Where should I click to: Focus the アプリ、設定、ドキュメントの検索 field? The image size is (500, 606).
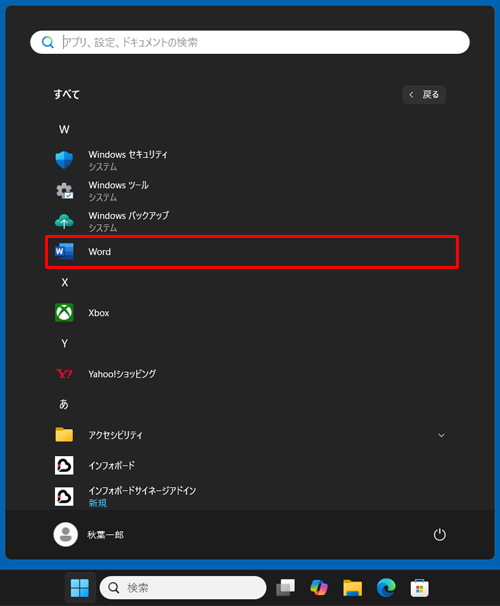pos(250,42)
